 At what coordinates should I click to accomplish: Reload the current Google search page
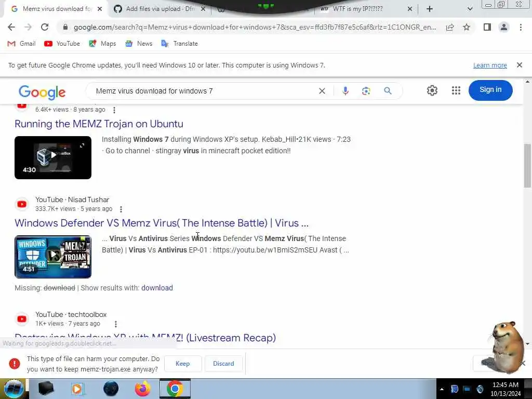pos(45,27)
